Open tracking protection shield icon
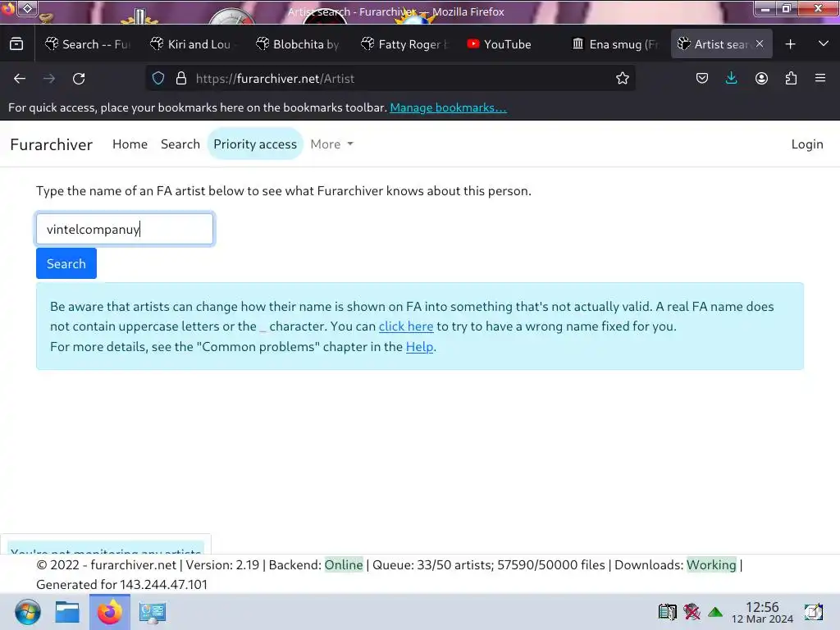This screenshot has height=630, width=840. [158, 79]
